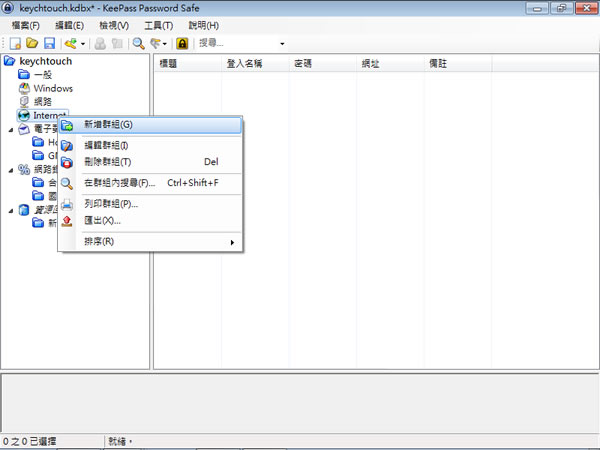Select the Windows group
The image size is (600, 450).
(x=53, y=88)
